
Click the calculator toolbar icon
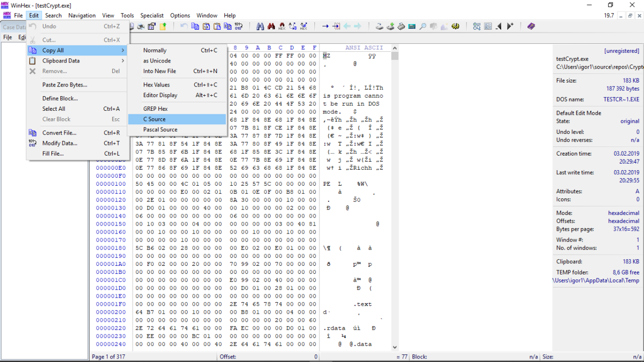coord(412,27)
